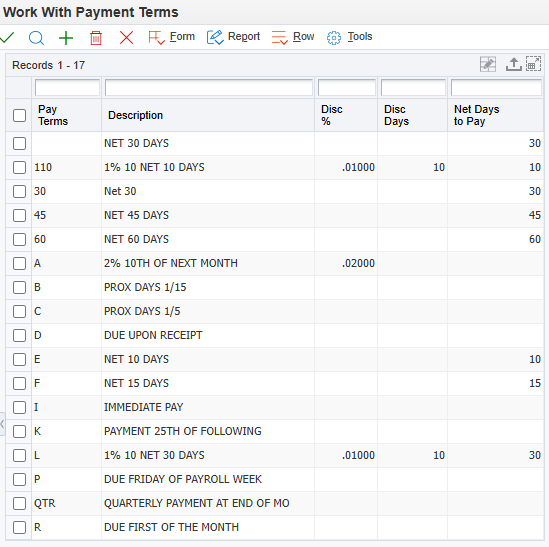Click the red X Close icon
The width and height of the screenshot is (549, 547).
click(x=126, y=37)
